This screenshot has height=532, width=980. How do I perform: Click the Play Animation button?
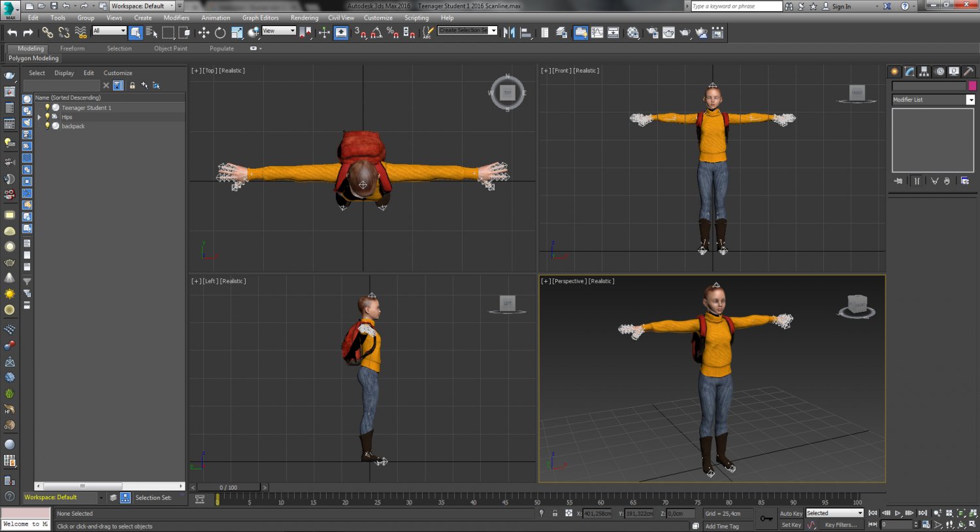click(898, 513)
